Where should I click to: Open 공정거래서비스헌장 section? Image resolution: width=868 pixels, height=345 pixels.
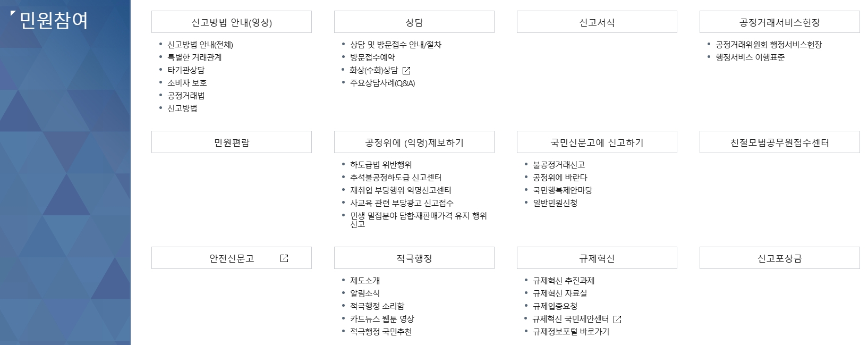[x=779, y=22]
